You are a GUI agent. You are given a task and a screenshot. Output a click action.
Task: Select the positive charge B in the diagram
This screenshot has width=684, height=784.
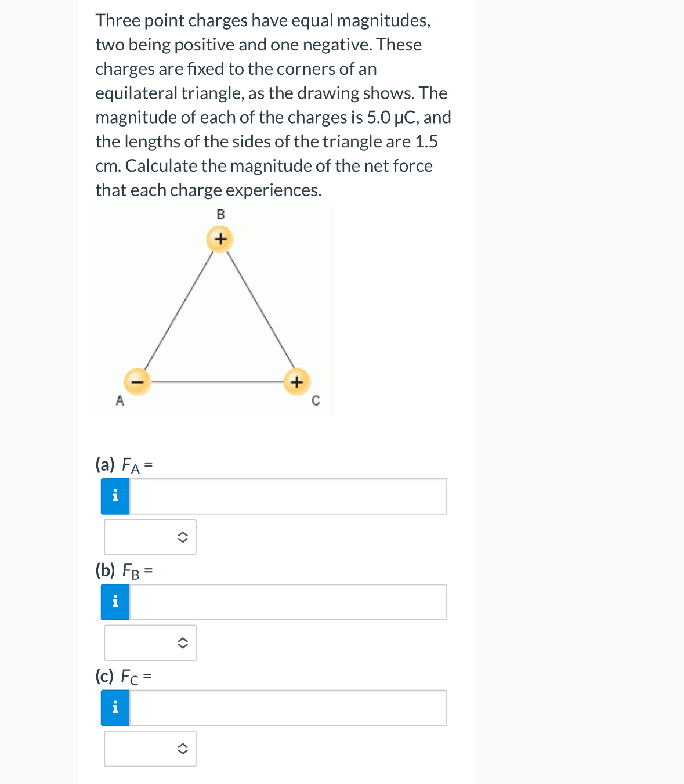tap(220, 238)
